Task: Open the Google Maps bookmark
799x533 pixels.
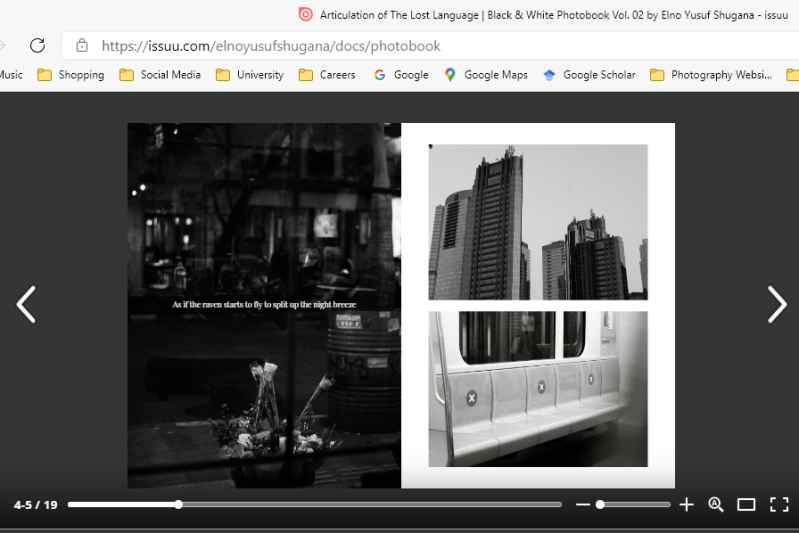Action: click(x=486, y=75)
